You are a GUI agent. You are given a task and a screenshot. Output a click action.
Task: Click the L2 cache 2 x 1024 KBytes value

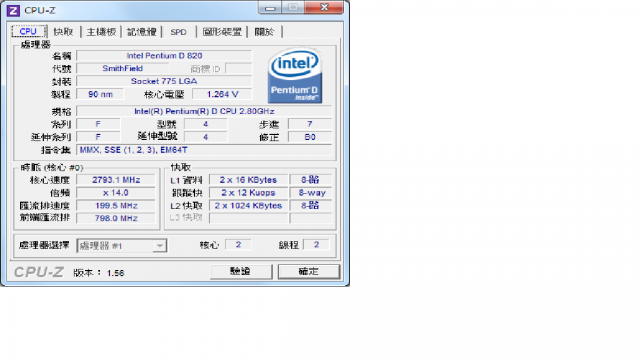point(249,206)
